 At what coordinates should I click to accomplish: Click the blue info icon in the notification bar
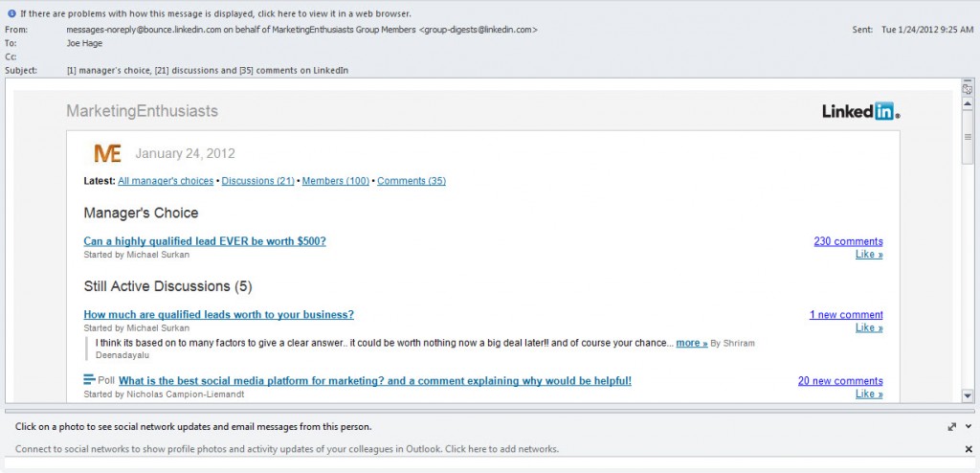click(x=11, y=13)
